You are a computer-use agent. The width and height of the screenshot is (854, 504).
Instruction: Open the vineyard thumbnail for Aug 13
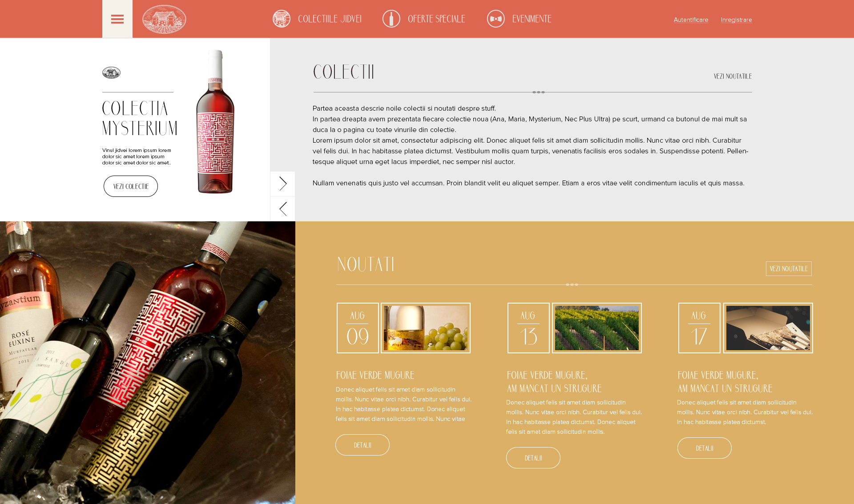pyautogui.click(x=597, y=328)
